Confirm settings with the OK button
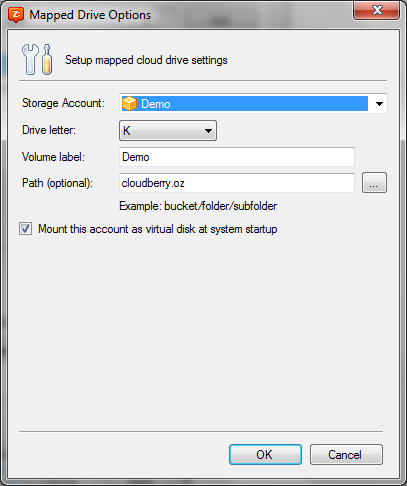Image resolution: width=407 pixels, height=486 pixels. coord(265,455)
